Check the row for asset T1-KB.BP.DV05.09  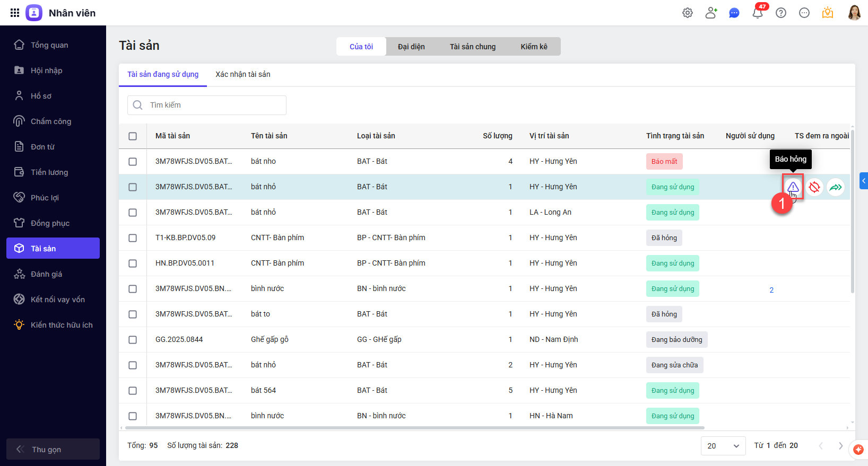133,238
